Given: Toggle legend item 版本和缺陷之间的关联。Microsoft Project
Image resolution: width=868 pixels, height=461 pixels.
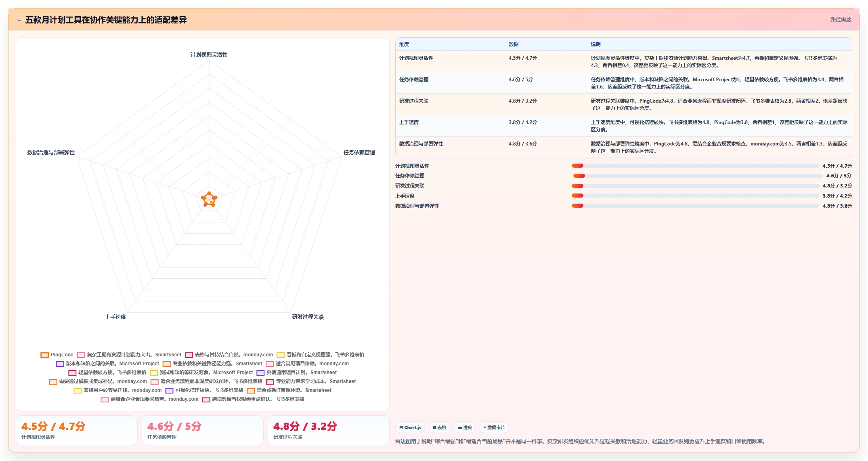Looking at the screenshot, I should [108, 364].
